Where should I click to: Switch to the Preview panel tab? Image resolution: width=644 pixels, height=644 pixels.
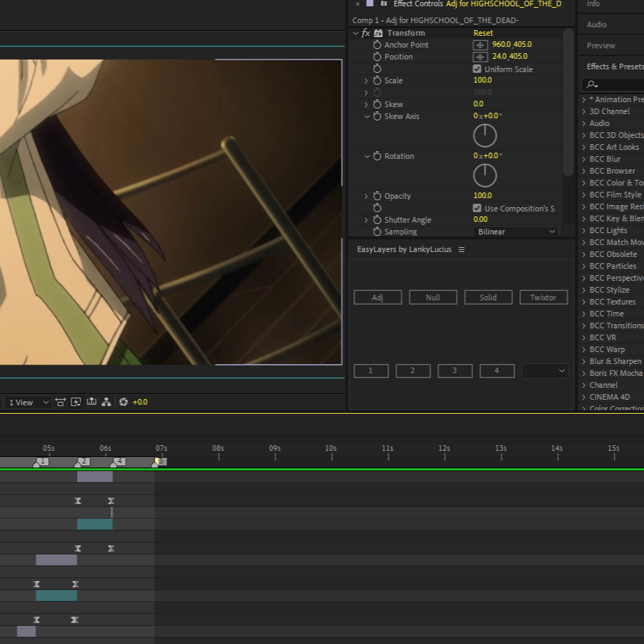[601, 45]
